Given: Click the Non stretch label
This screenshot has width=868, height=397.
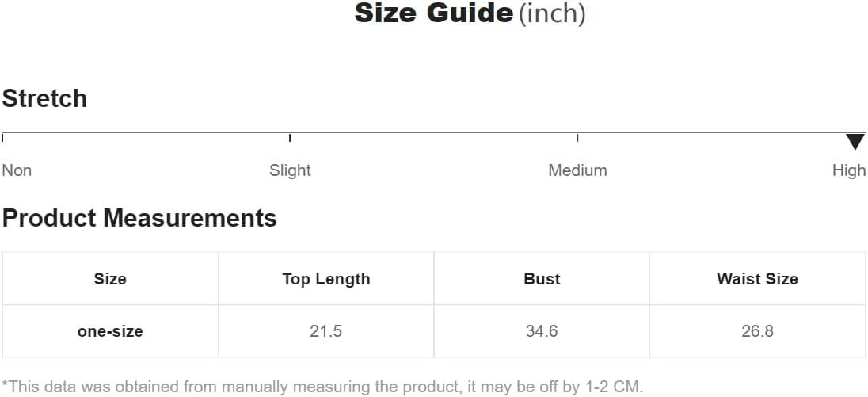Looking at the screenshot, I should pos(17,170).
